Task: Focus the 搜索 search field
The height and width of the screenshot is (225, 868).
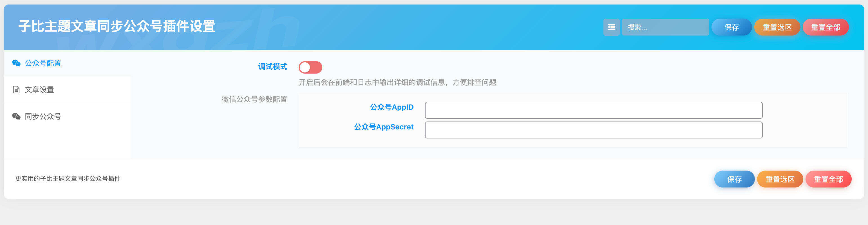Action: (x=665, y=27)
